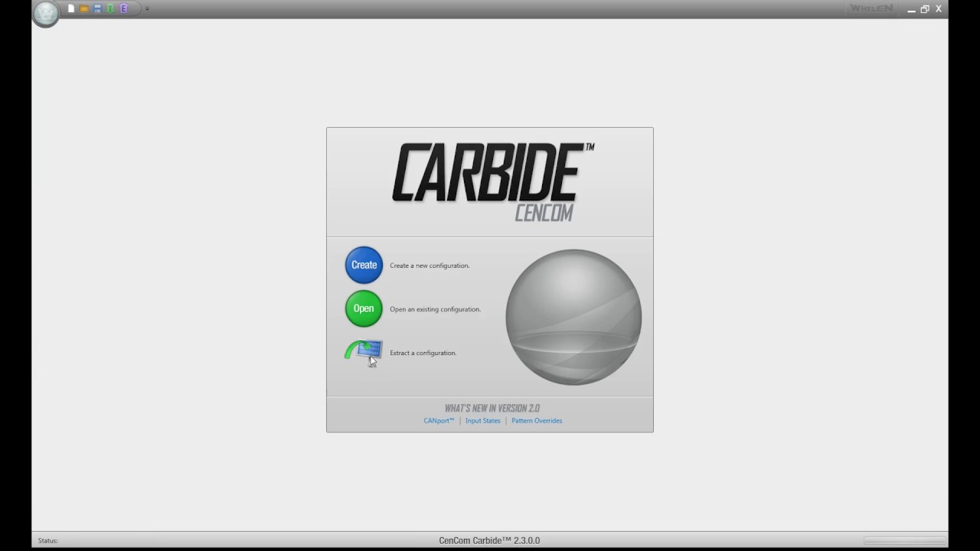Close the CenCom Carbide window
Screen dimensions: 980x551
(x=939, y=9)
